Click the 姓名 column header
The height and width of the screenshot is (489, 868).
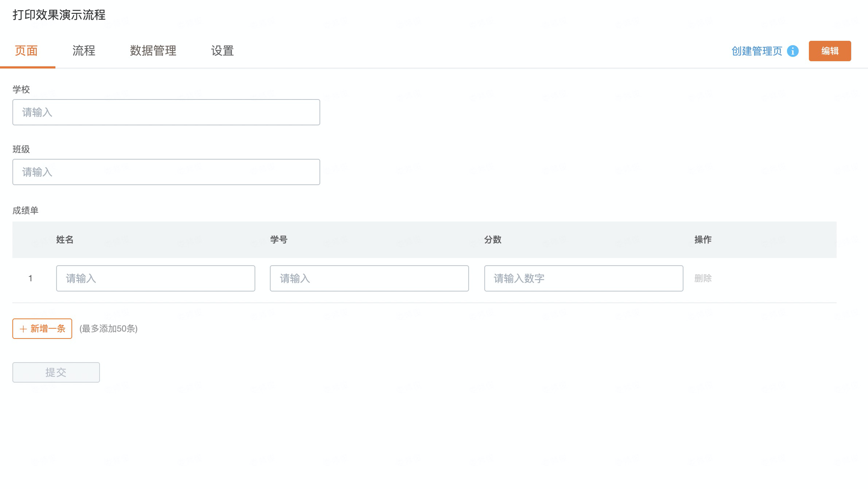pyautogui.click(x=65, y=240)
